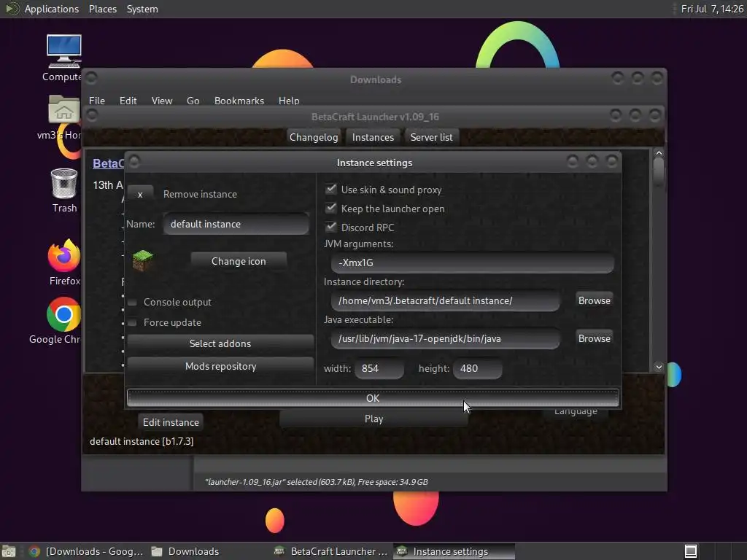Click the Play button in launcher
Image resolution: width=747 pixels, height=560 pixels.
point(373,419)
